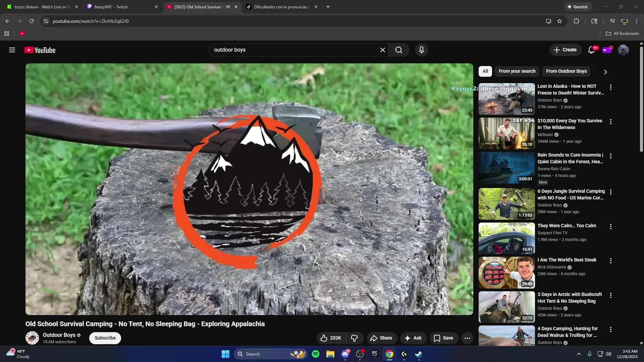Open File Explorer from the taskbar

click(330, 354)
